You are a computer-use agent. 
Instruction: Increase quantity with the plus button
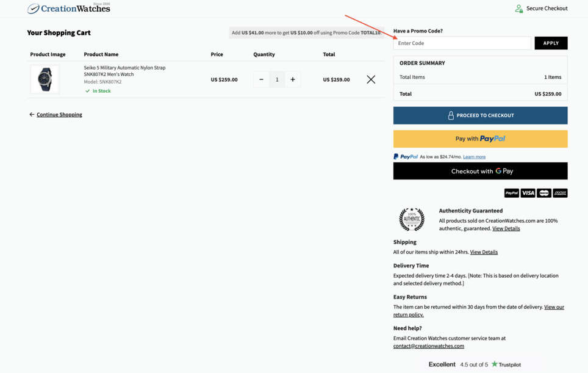click(293, 79)
